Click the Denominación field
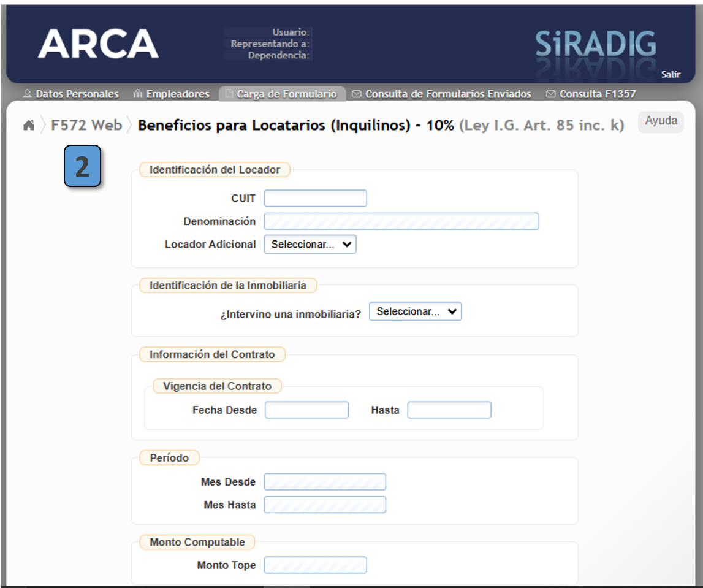The height and width of the screenshot is (588, 703). coord(401,221)
